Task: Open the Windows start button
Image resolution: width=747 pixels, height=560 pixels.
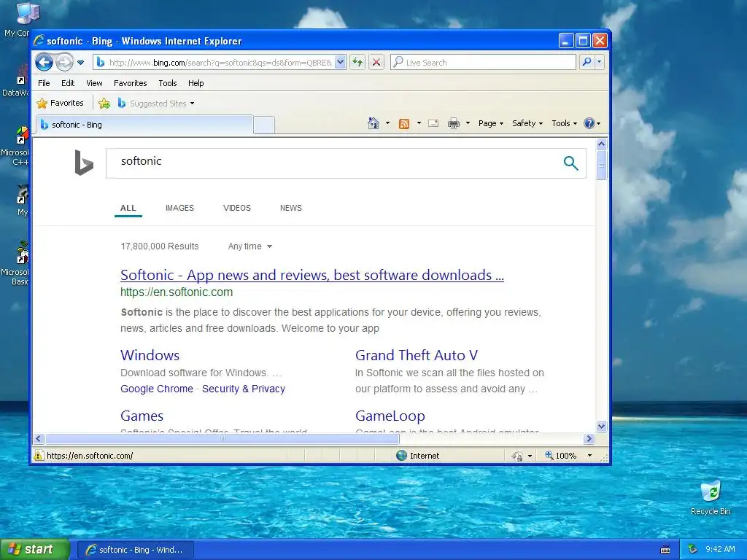Action: pos(35,550)
